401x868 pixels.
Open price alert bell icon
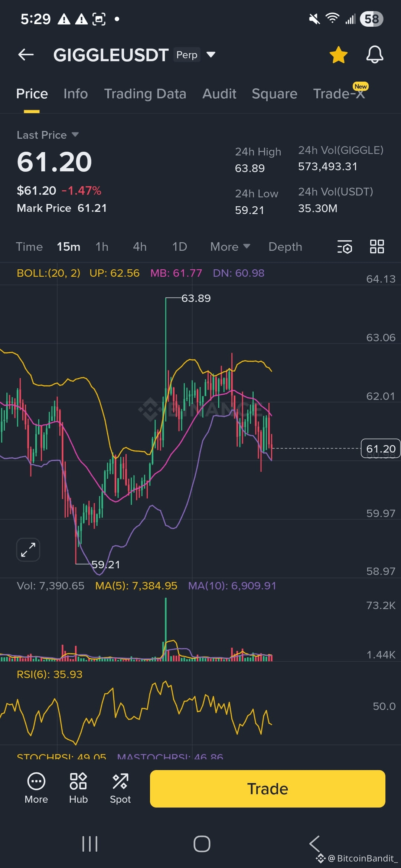coord(375,55)
